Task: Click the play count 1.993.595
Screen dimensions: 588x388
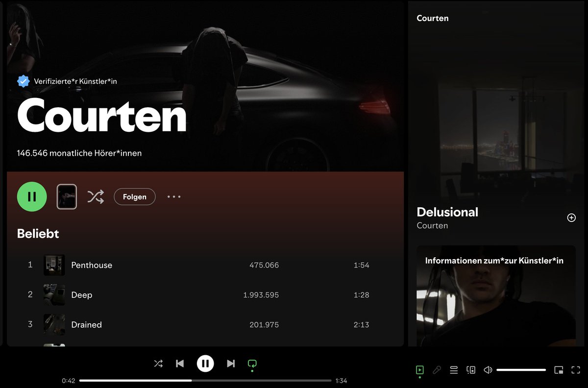Action: (x=261, y=295)
